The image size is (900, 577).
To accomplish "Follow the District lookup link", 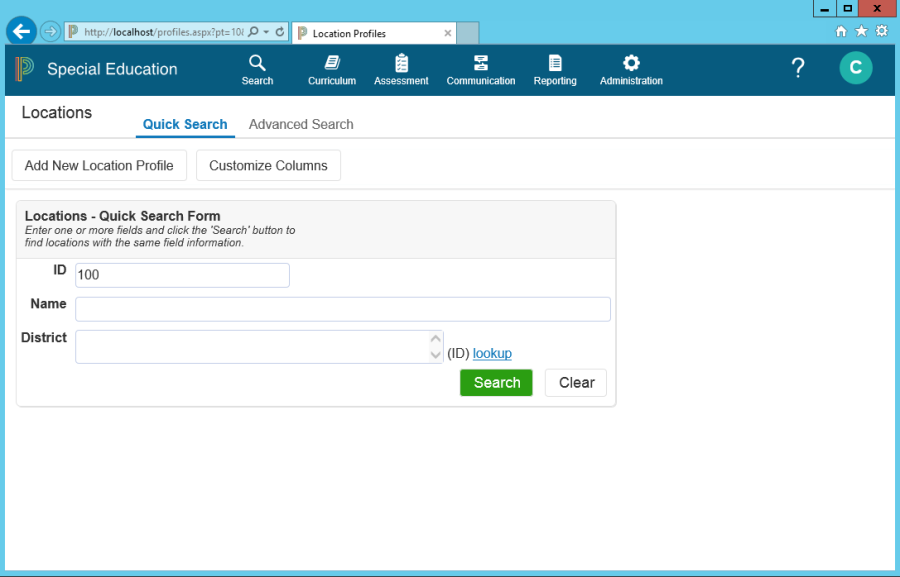I will point(492,353).
